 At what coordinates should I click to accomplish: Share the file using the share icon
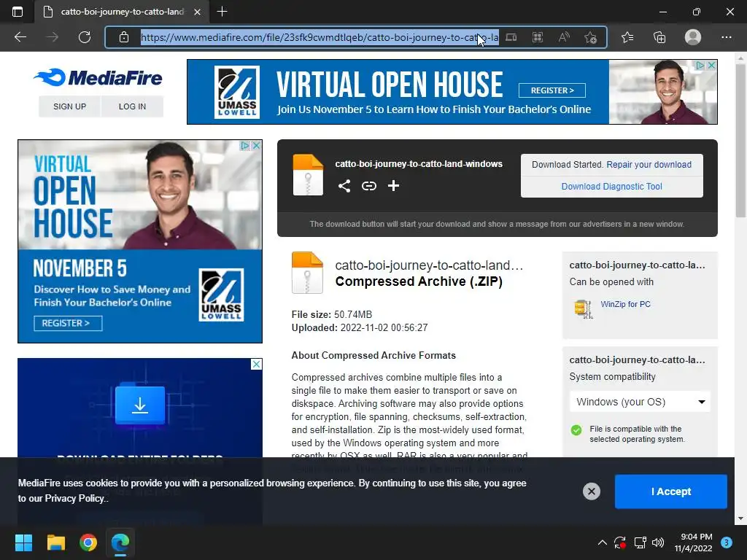pyautogui.click(x=344, y=186)
